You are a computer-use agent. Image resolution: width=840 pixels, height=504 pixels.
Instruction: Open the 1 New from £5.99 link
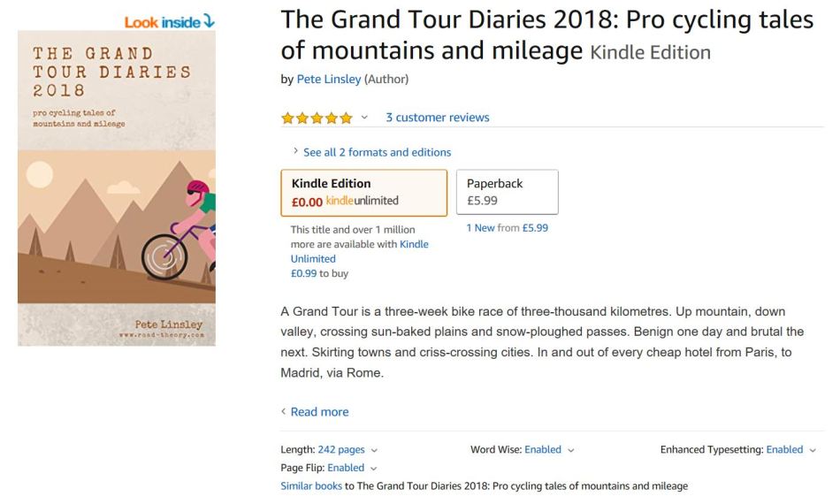(507, 228)
